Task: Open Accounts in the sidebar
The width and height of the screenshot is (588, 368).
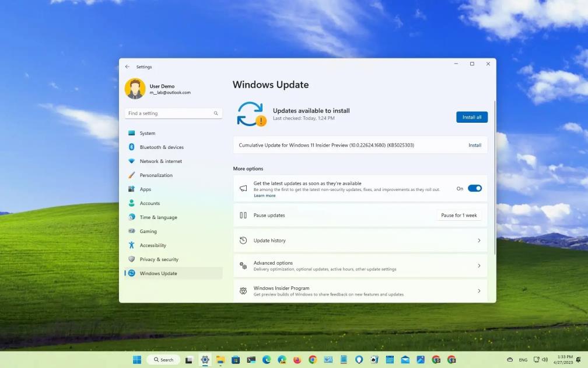Action: point(173,203)
